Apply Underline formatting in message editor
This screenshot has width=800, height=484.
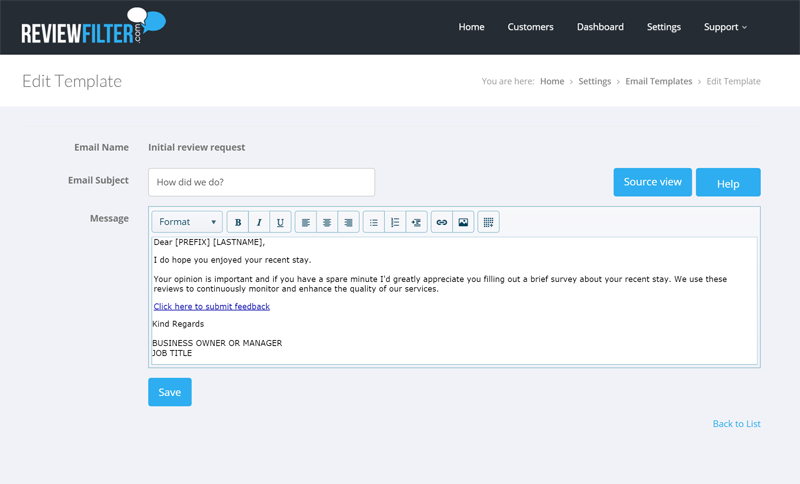tap(280, 222)
